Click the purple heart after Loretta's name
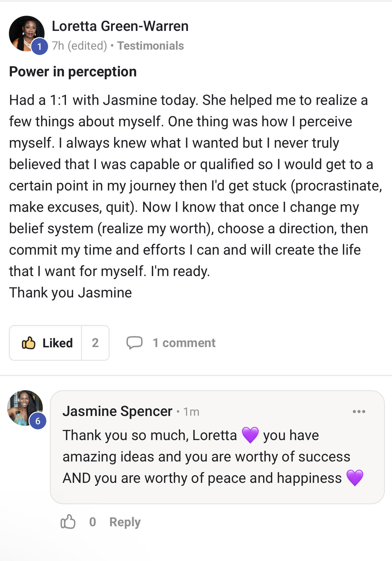This screenshot has width=392, height=561. [x=250, y=435]
